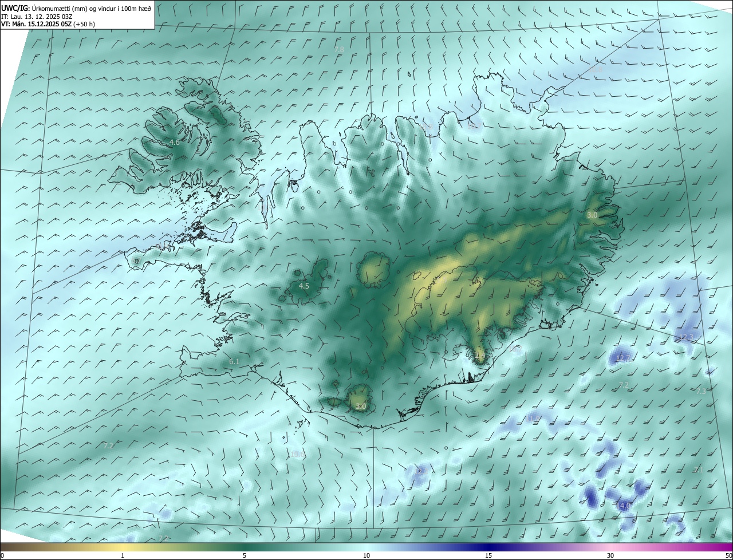Click the '7.1' value near the right edge

tap(698, 470)
